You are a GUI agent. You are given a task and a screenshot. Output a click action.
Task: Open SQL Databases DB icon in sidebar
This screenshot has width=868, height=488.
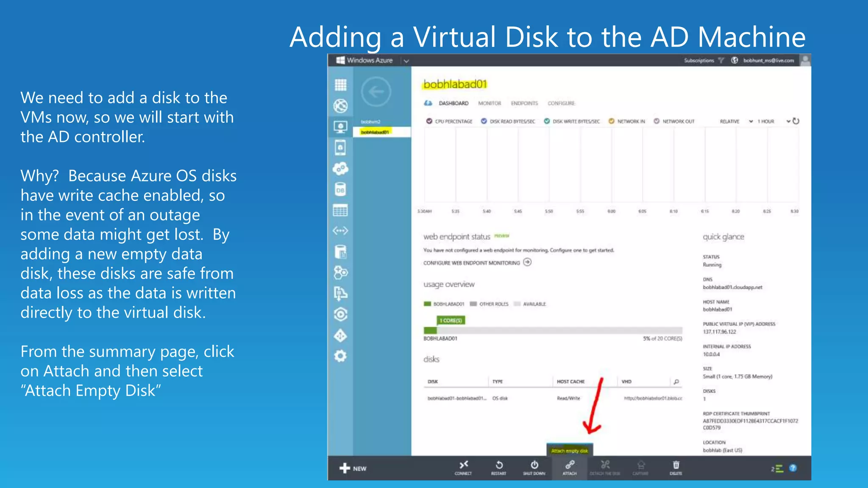click(x=340, y=189)
